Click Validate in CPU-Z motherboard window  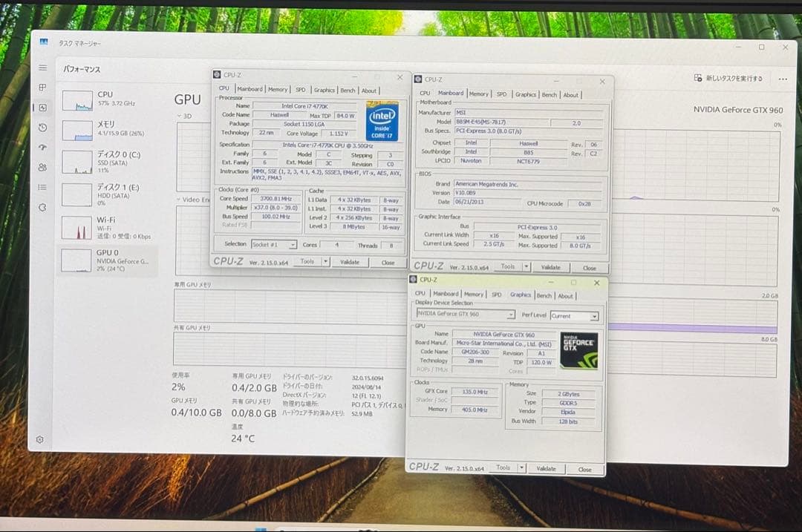coord(551,267)
